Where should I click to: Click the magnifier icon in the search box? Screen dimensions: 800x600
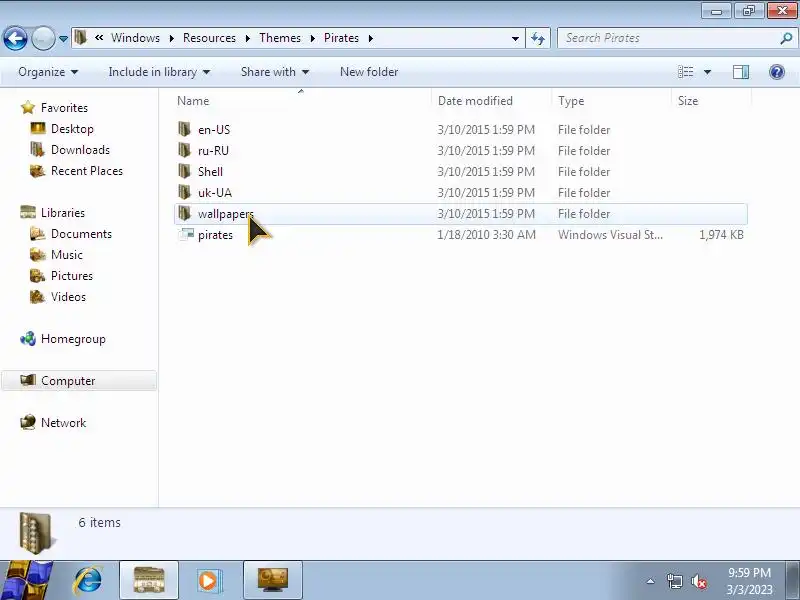click(x=786, y=38)
